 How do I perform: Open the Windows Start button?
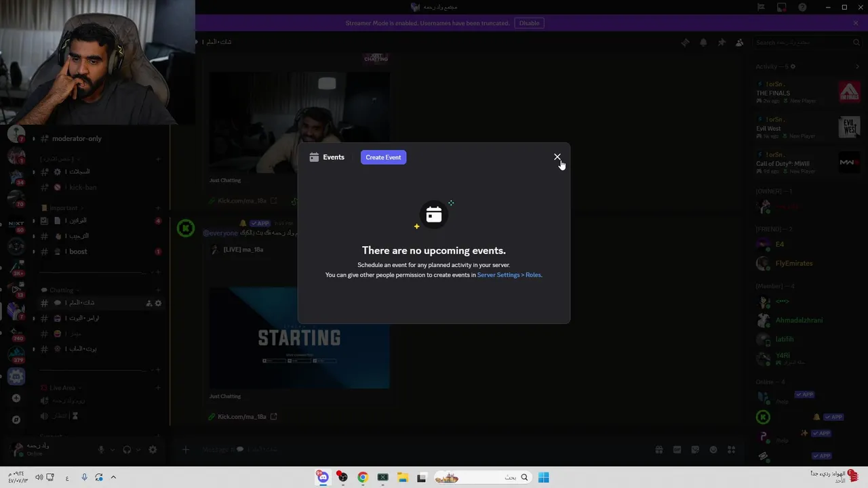543,477
